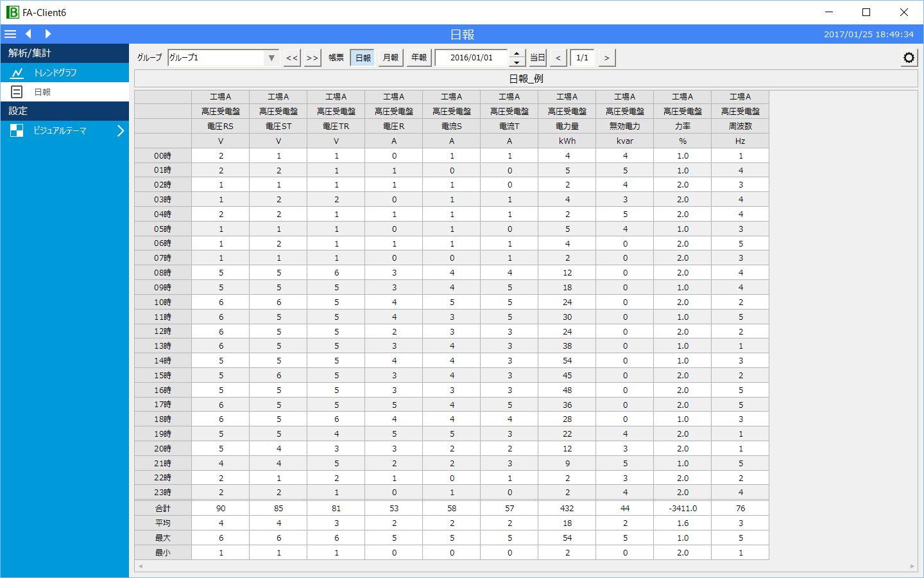The height and width of the screenshot is (578, 924).
Task: Go to previous group with << button
Action: pyautogui.click(x=292, y=58)
